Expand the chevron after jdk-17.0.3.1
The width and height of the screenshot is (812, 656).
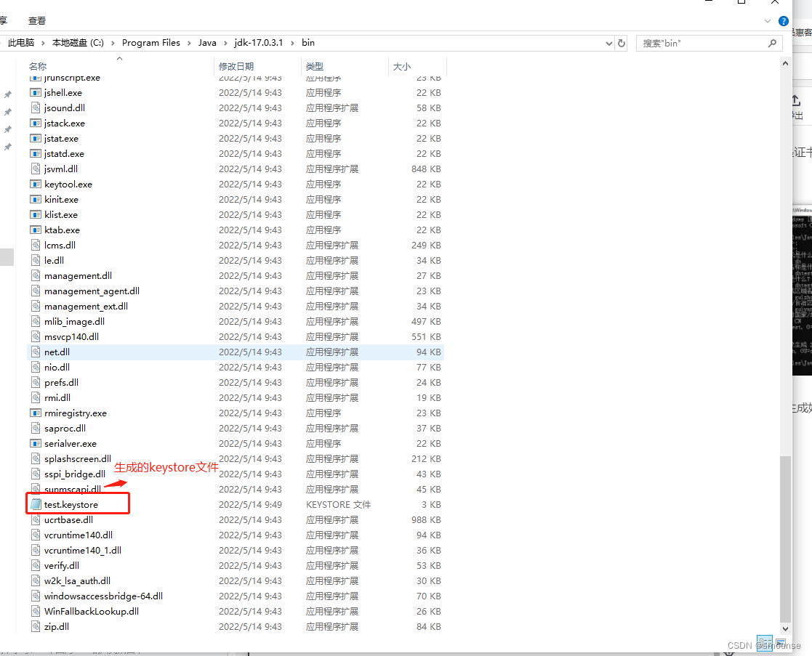click(x=292, y=43)
